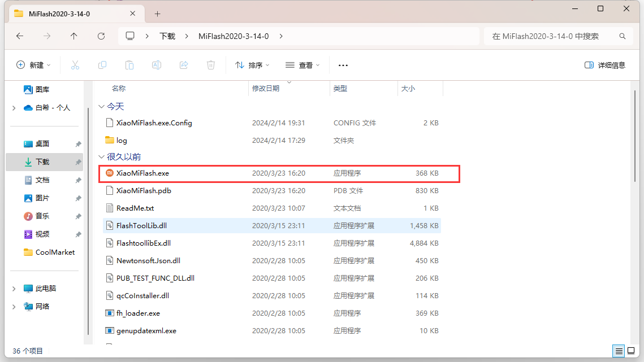Toggle the 详细信息 details pane
The height and width of the screenshot is (362, 644).
[x=604, y=65]
